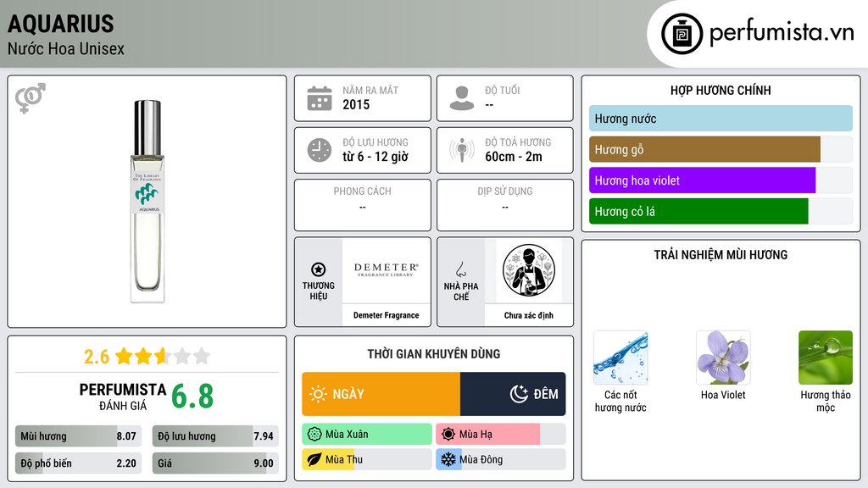Click the 60cm - 2m sillage value

pyautogui.click(x=514, y=157)
